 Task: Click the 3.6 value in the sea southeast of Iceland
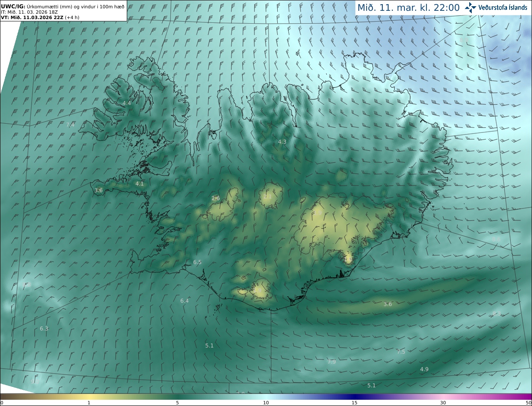pyautogui.click(x=388, y=304)
